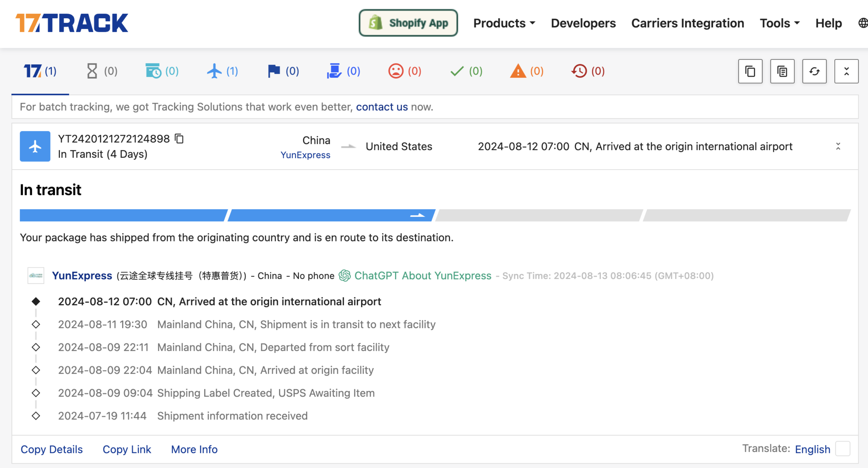
Task: Open the bold YunExpress carrier name link
Action: click(82, 275)
